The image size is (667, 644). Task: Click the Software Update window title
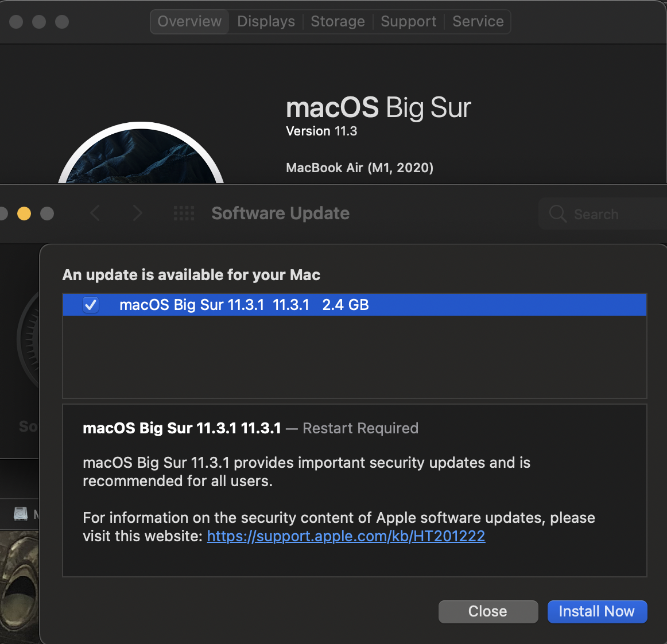[280, 213]
